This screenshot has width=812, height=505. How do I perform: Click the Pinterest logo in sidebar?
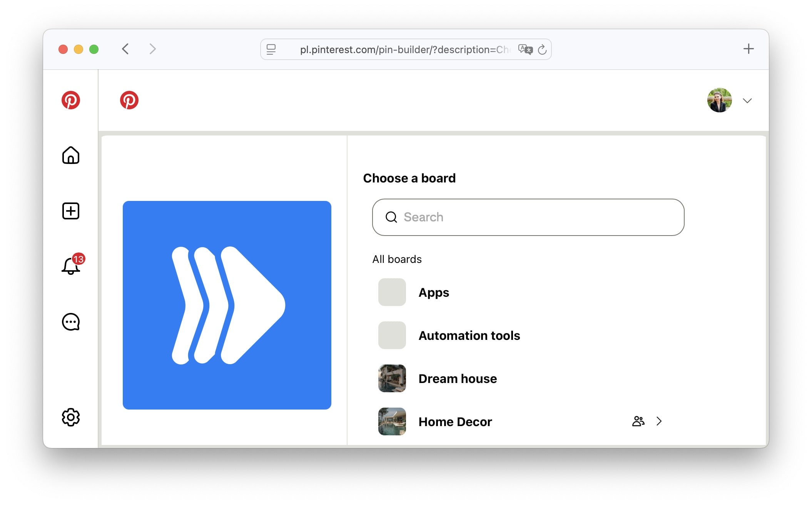click(x=71, y=100)
